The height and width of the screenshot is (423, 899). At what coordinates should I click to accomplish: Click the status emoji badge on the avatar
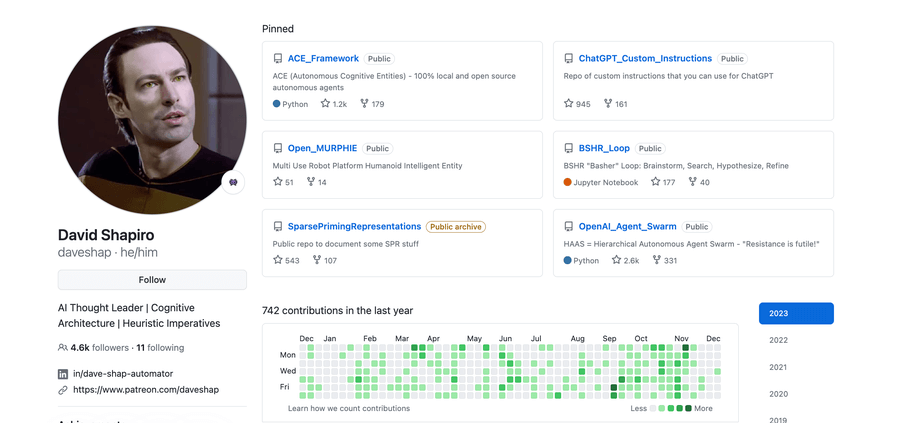pyautogui.click(x=233, y=182)
